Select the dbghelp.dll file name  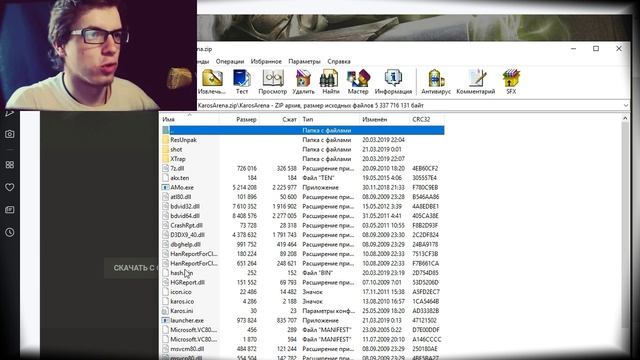pyautogui.click(x=185, y=244)
